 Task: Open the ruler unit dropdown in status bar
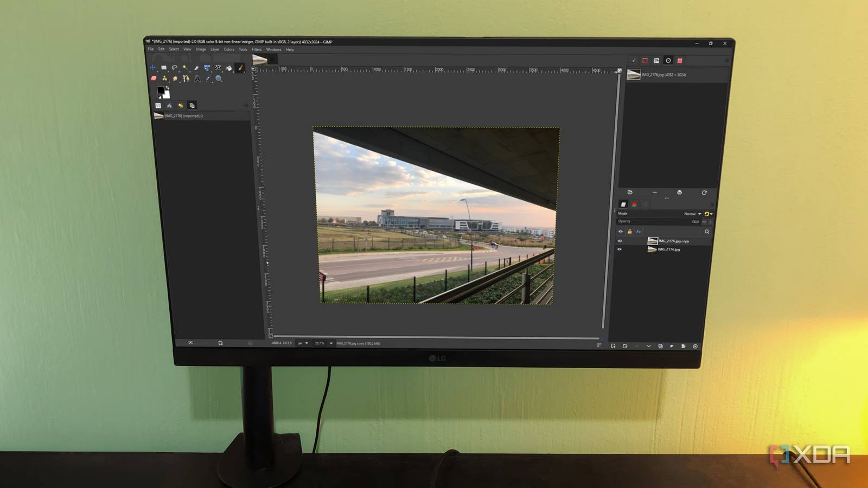pyautogui.click(x=303, y=343)
